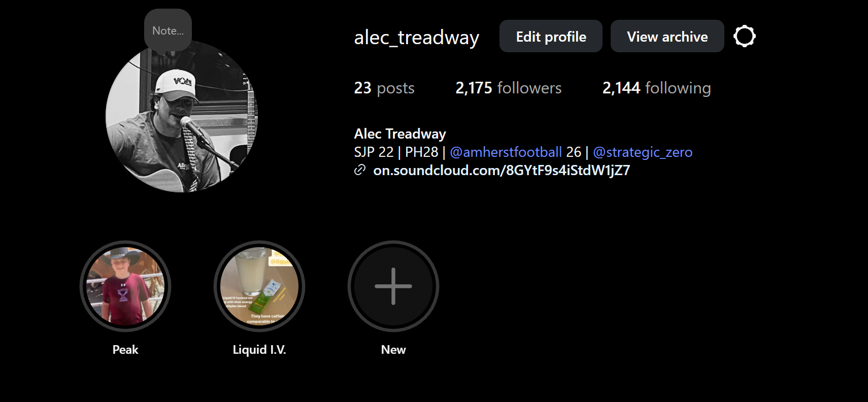Click the alec_treadway username heading

pos(417,38)
